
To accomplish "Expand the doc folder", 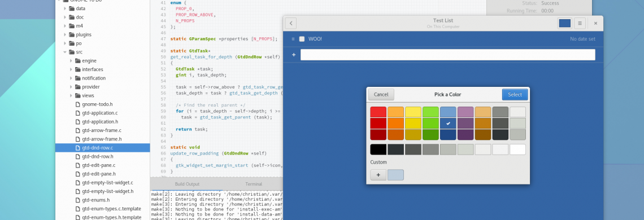I will [65, 17].
